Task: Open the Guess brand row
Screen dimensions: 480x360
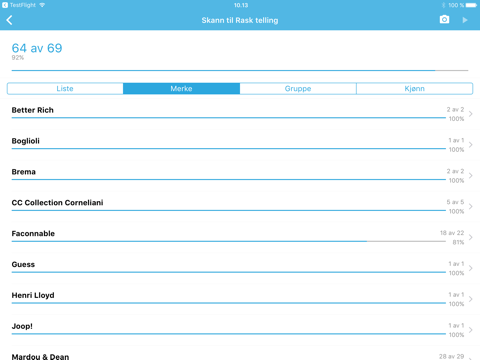Action: pyautogui.click(x=240, y=268)
